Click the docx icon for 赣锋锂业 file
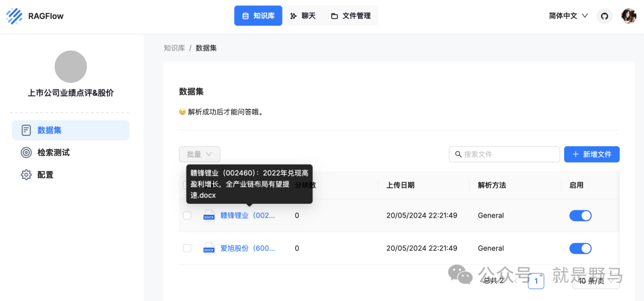Screen dimensions: 644x301 click(209, 215)
